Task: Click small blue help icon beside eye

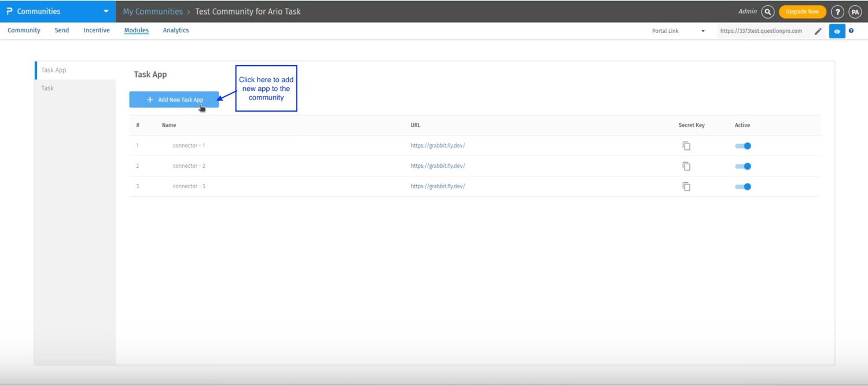Action: click(851, 31)
